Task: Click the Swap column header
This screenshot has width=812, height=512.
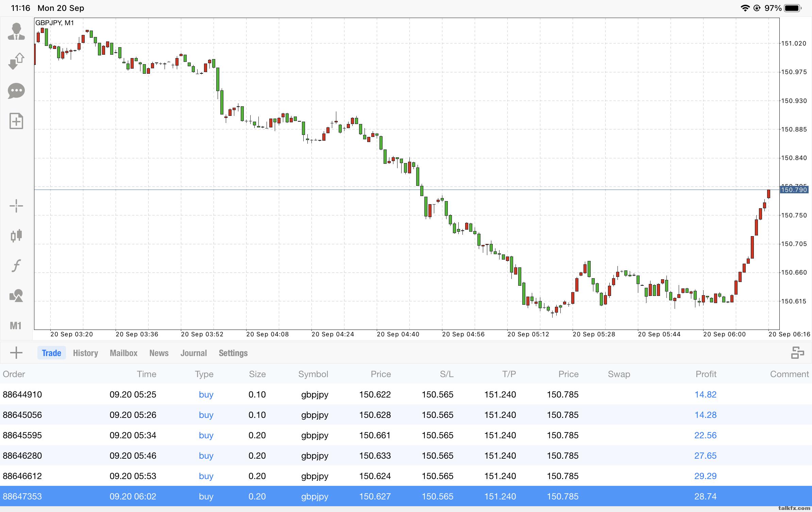Action: 619,374
